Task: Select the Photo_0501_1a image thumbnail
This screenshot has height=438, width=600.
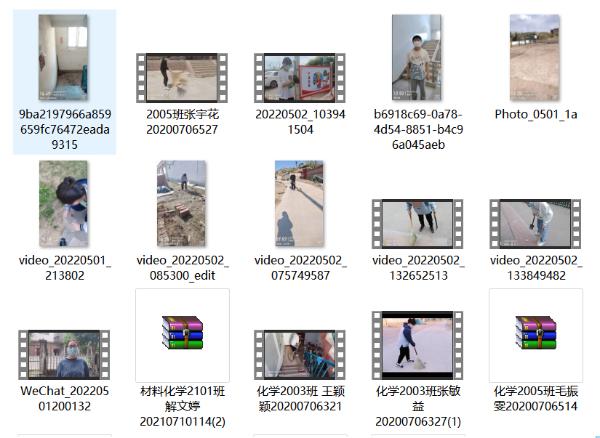Action: tap(534, 57)
